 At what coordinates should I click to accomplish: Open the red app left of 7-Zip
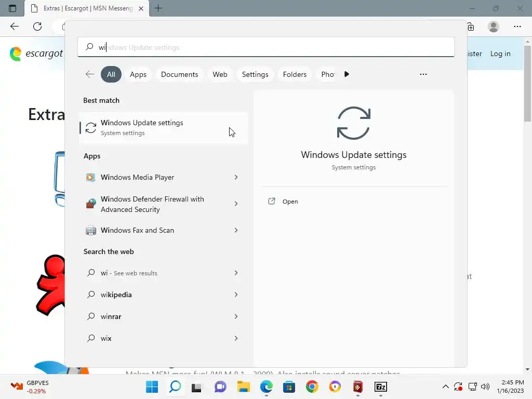[x=358, y=387]
